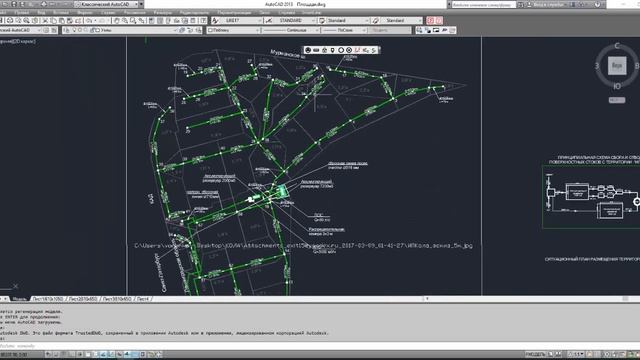The height and width of the screenshot is (360, 640).
Task: Click the Match Properties icon
Action: 69,20
